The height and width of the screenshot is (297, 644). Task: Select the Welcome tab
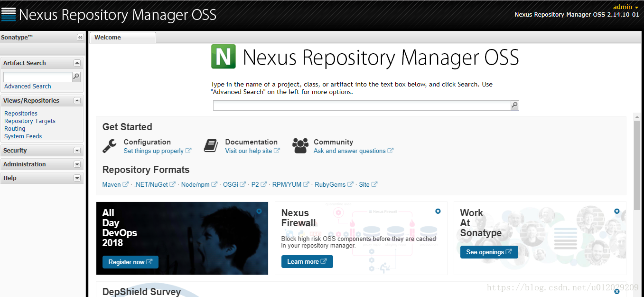[123, 38]
